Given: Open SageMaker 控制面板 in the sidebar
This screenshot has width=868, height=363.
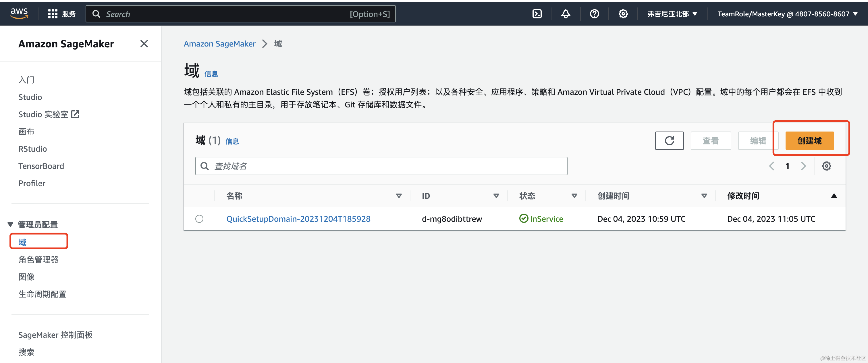Looking at the screenshot, I should click(x=55, y=335).
